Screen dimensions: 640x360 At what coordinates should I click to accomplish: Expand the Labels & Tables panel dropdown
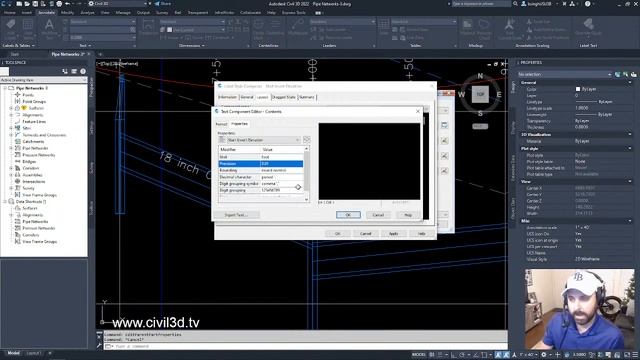point(18,46)
